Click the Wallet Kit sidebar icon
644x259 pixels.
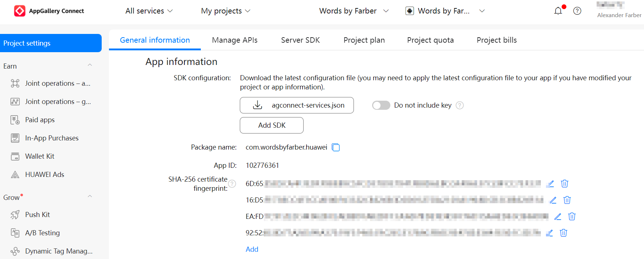pyautogui.click(x=15, y=156)
